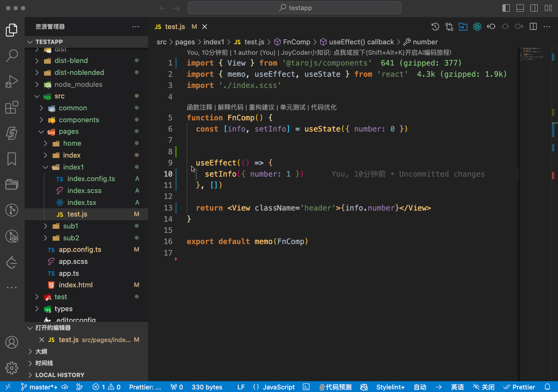Open index.config.ts in the file tree

point(86,178)
